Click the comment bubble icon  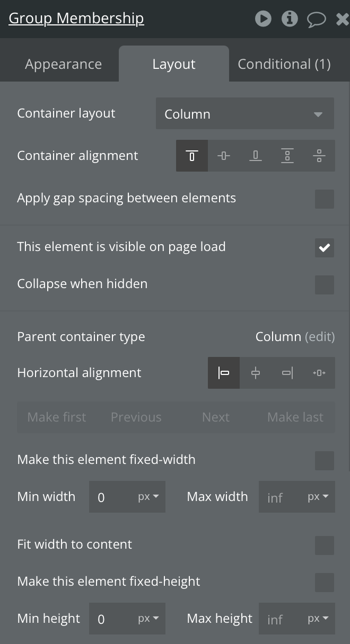click(x=317, y=20)
